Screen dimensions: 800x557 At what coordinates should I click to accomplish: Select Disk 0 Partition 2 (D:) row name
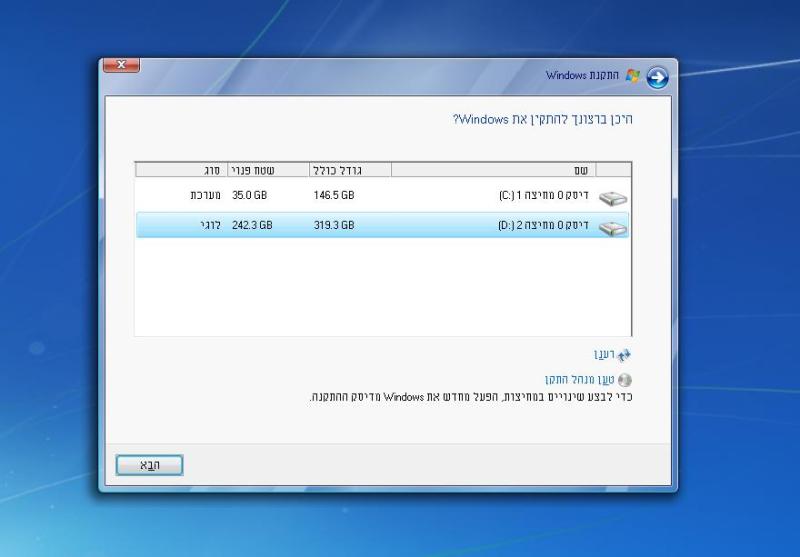pyautogui.click(x=545, y=226)
